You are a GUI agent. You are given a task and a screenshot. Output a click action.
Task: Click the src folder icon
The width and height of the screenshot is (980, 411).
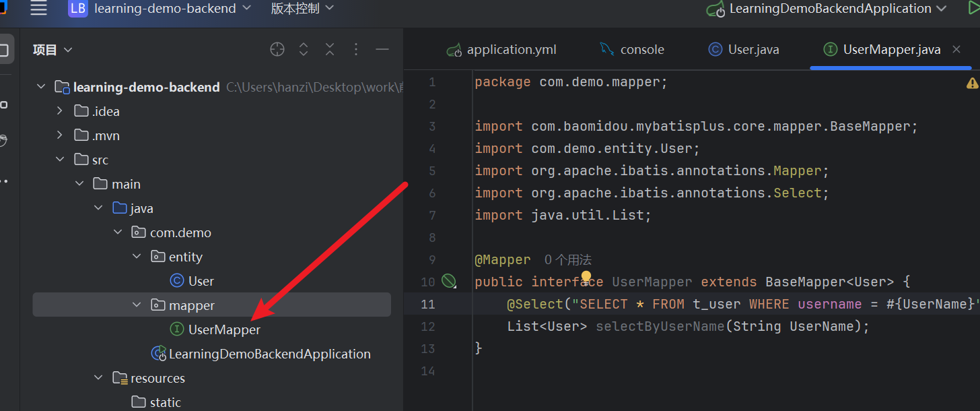click(81, 160)
